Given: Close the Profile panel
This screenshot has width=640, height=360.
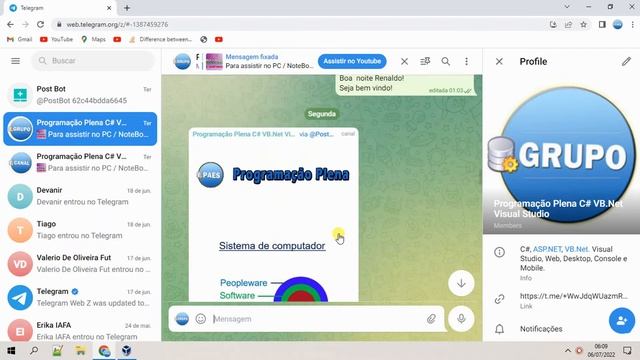Looking at the screenshot, I should pyautogui.click(x=499, y=61).
